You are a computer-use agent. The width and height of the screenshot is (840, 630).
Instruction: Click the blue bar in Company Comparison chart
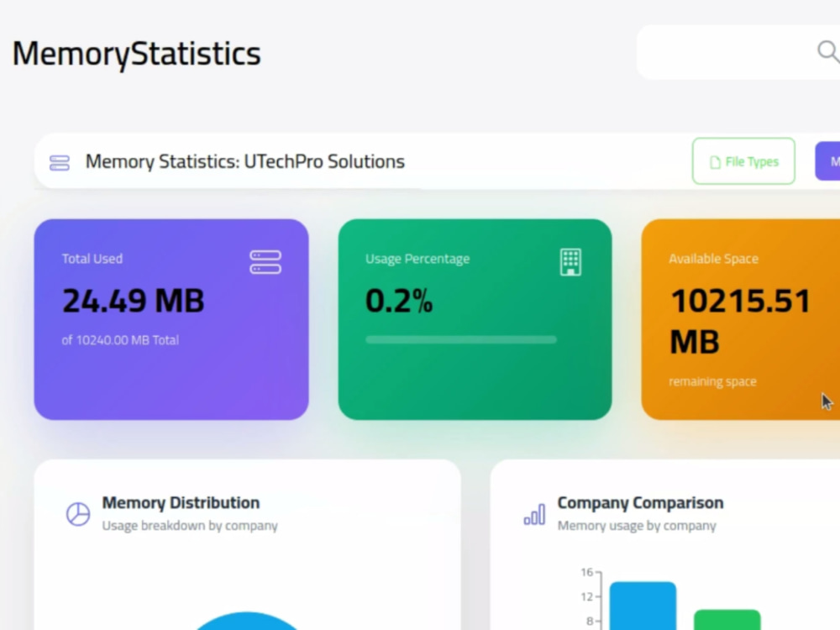643,606
